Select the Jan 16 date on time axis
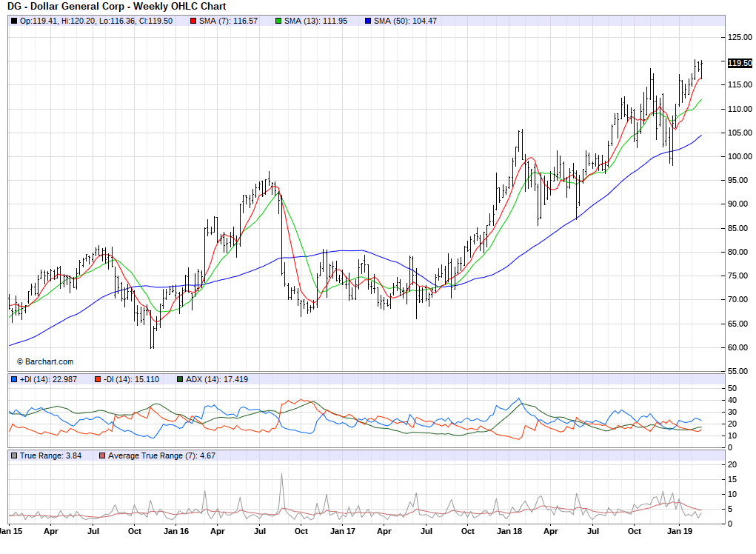Viewport: 756px width, 554px height. [175, 532]
